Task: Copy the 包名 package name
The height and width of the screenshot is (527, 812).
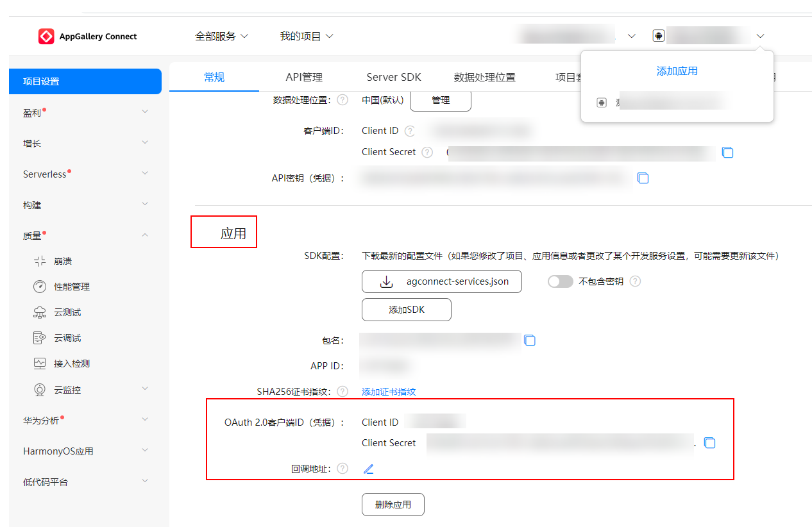Action: [530, 340]
